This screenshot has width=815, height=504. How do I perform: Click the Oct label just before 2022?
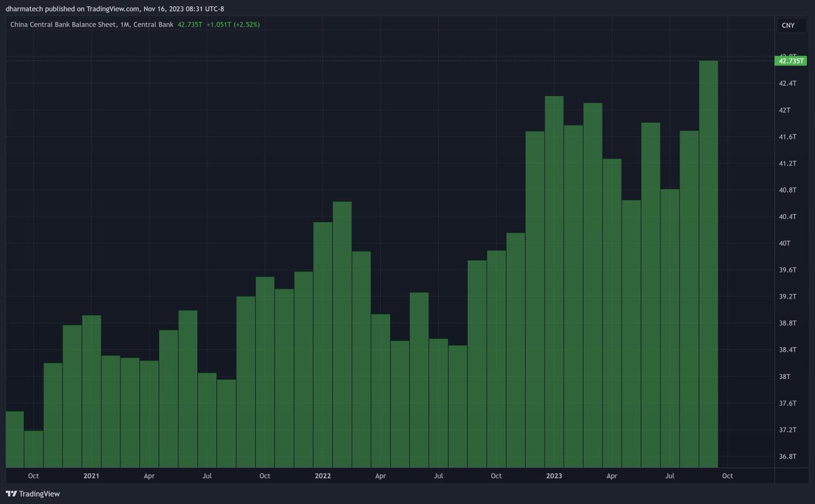click(265, 476)
